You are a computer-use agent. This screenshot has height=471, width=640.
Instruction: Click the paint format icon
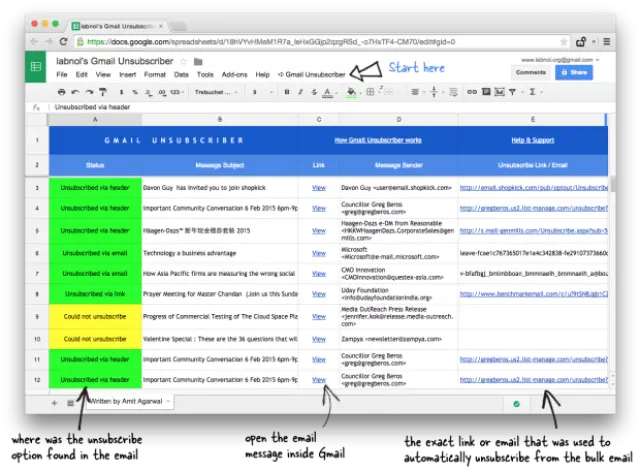click(105, 91)
